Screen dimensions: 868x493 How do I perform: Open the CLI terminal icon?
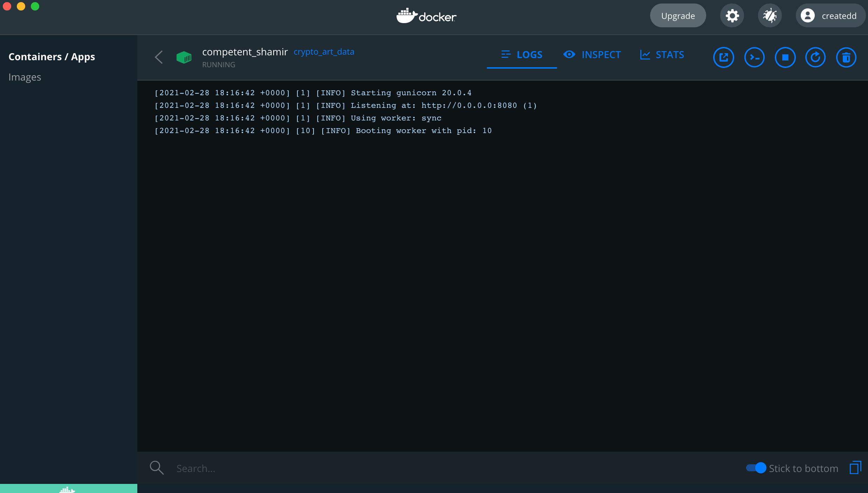coord(754,57)
